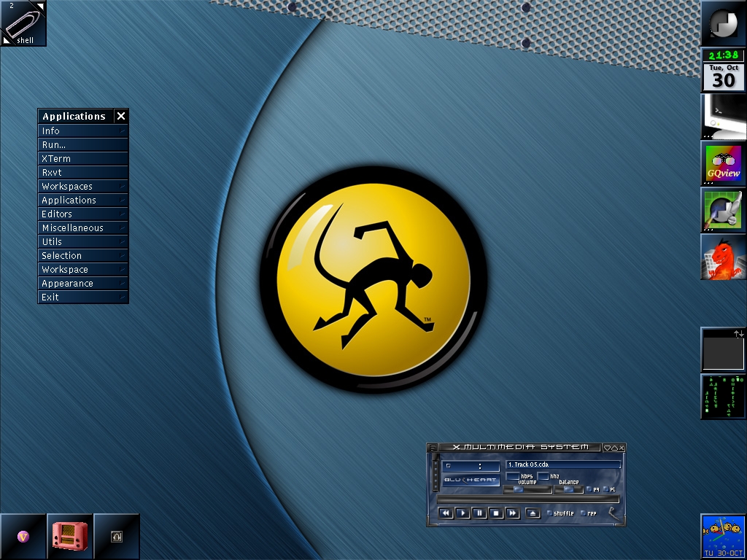Expand the Workspace submenu
Screen dimensions: 747x560
tap(83, 269)
